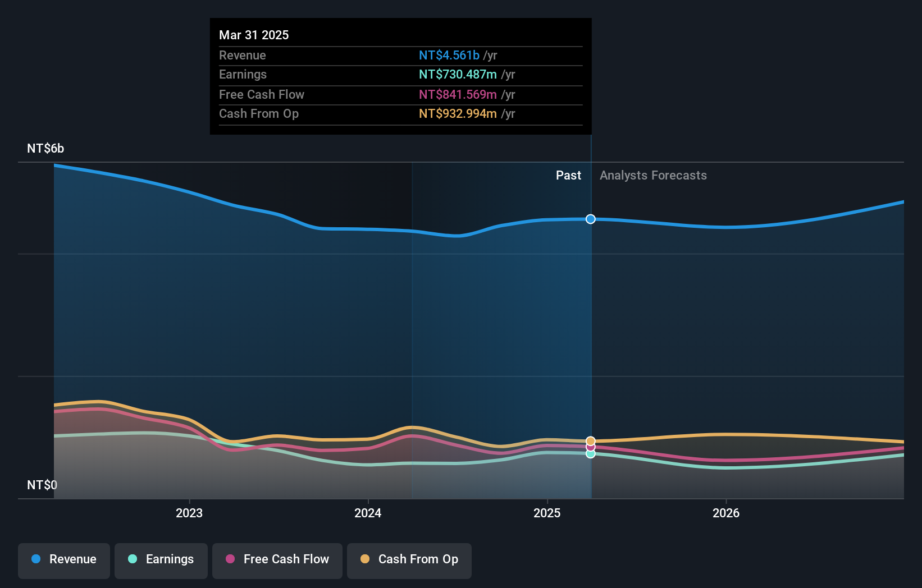Toggle the Revenue legend button
Screen dimensions: 922x588
[x=64, y=561]
